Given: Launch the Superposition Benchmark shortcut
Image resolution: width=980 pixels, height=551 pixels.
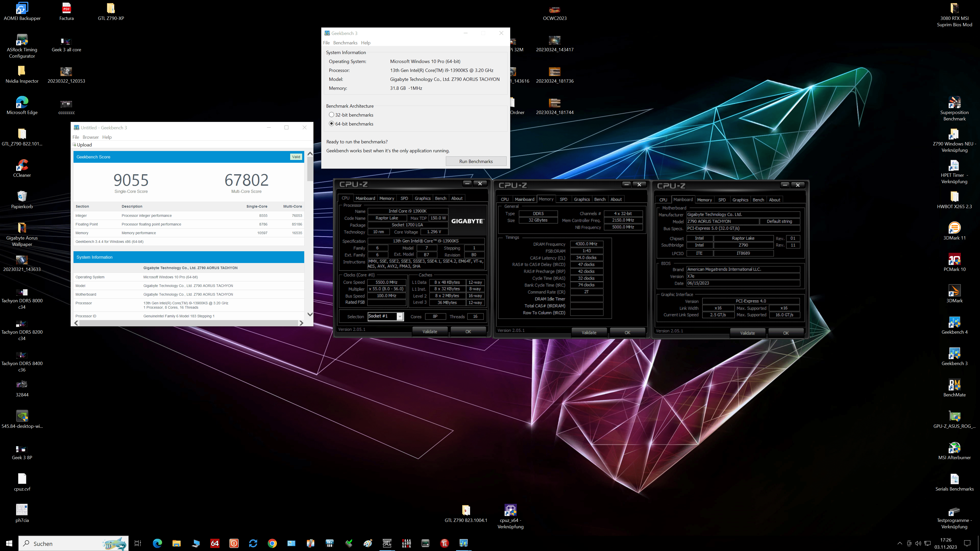Looking at the screenshot, I should [954, 109].
